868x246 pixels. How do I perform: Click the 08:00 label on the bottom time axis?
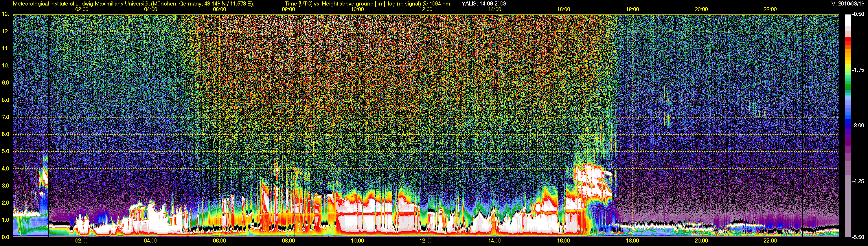[x=288, y=241]
